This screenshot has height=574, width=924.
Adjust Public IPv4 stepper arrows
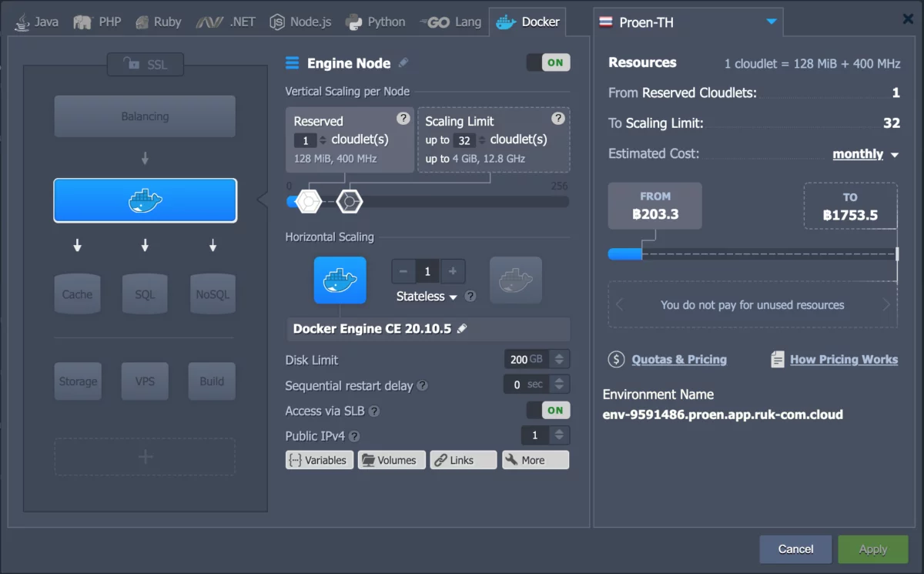coord(560,435)
